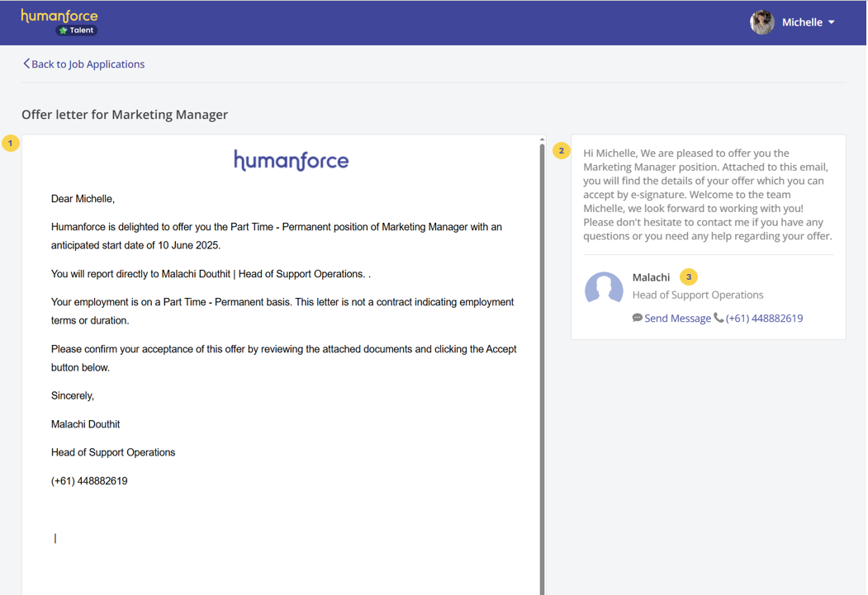Click the Michelle username in header
The image size is (868, 595).
802,22
